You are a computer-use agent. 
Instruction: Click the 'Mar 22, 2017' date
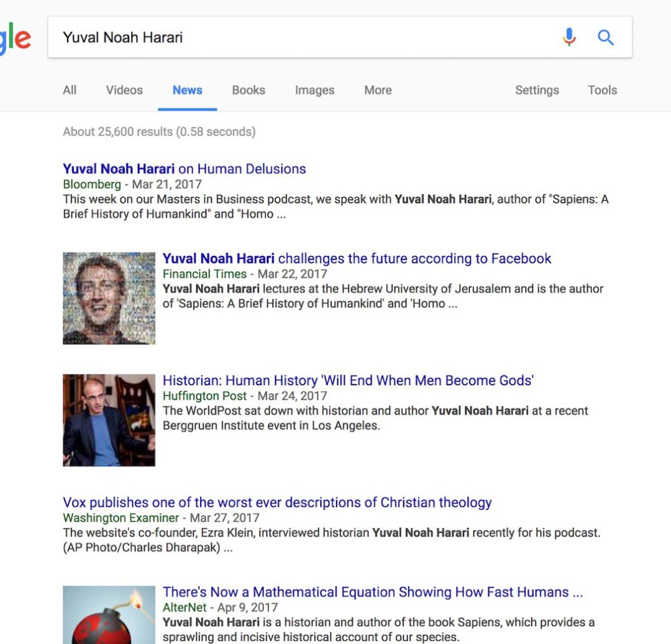tap(292, 274)
